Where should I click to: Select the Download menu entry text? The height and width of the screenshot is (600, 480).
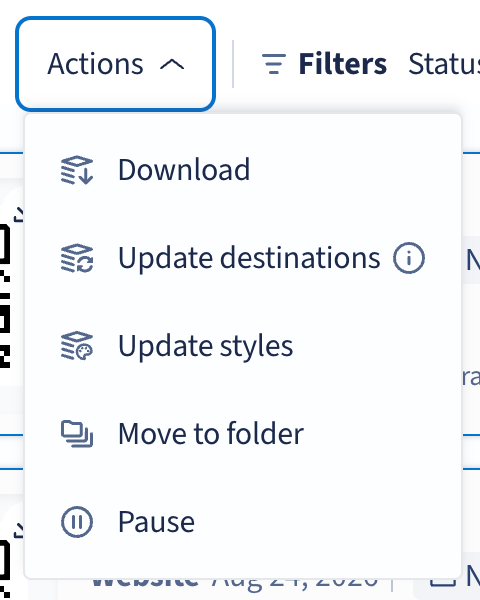pos(184,170)
